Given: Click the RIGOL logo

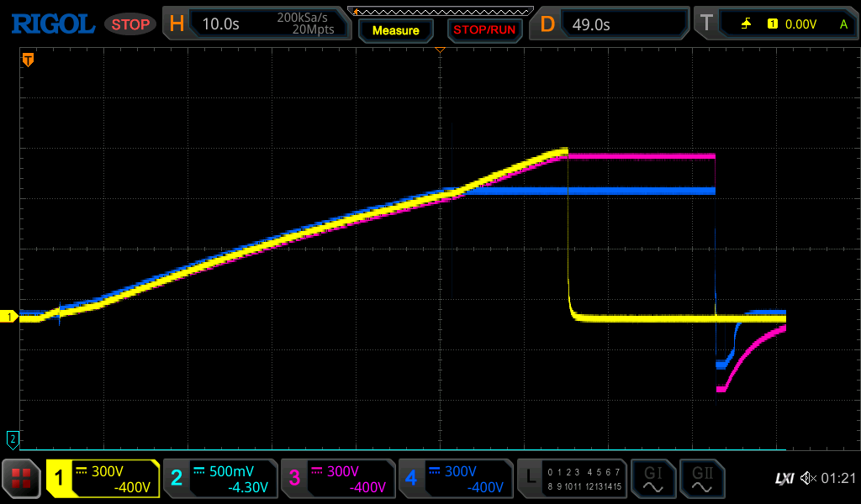Looking at the screenshot, I should point(52,24).
